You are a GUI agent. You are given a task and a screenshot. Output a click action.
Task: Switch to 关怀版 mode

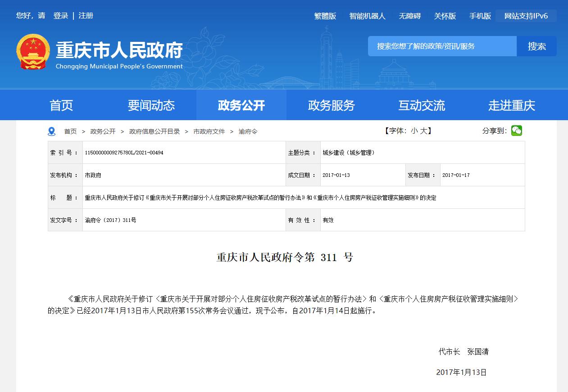pyautogui.click(x=445, y=16)
